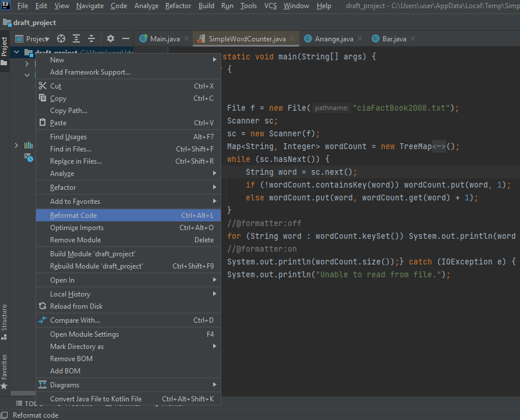
Task: Hide the Project panel with minimize dash
Action: pos(125,38)
